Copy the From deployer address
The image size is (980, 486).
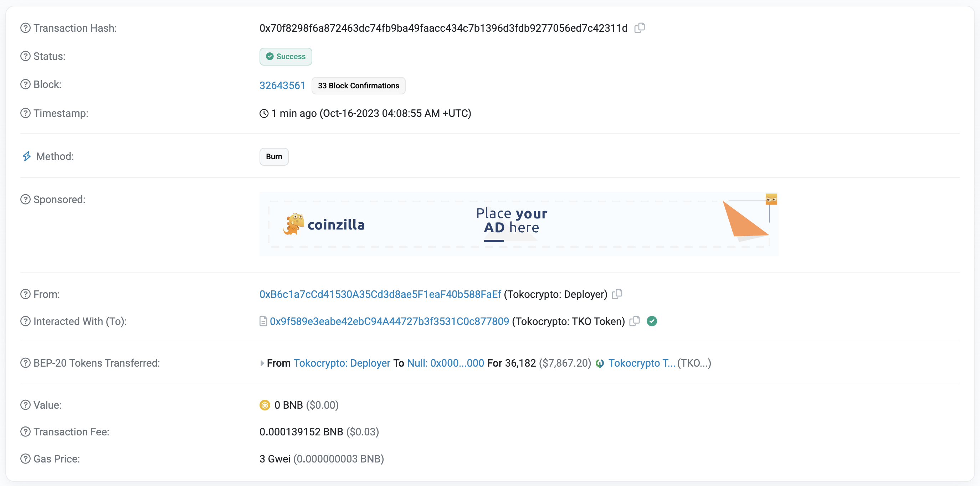[617, 294]
